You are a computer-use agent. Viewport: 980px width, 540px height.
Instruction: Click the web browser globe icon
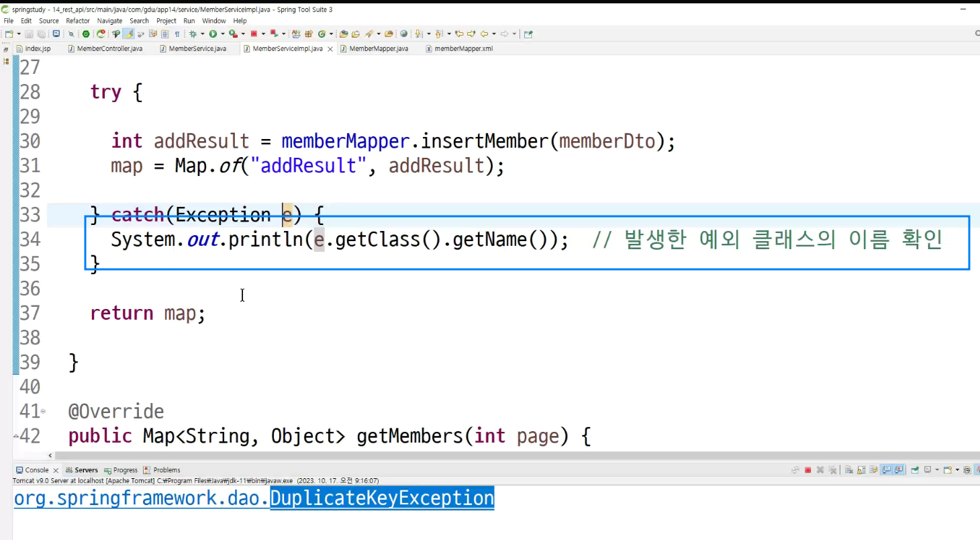404,34
